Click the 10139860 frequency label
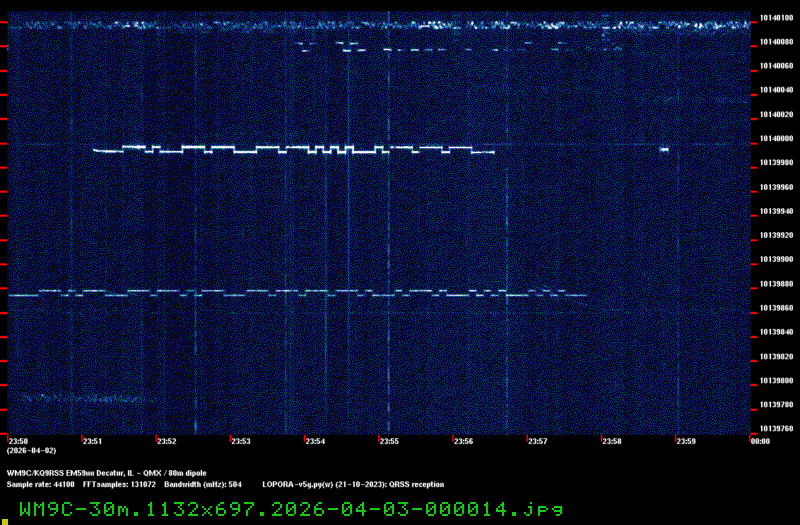 776,308
